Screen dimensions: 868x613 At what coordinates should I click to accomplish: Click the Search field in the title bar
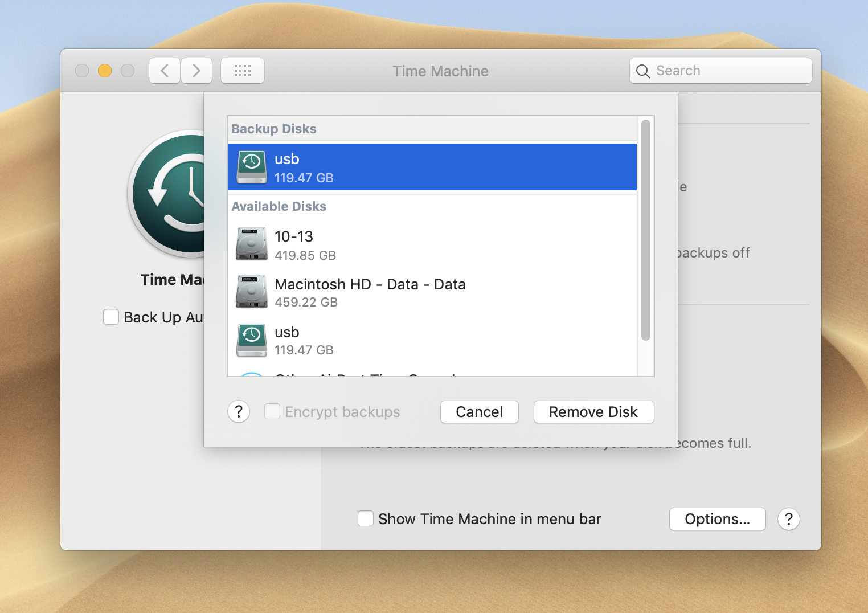click(721, 71)
